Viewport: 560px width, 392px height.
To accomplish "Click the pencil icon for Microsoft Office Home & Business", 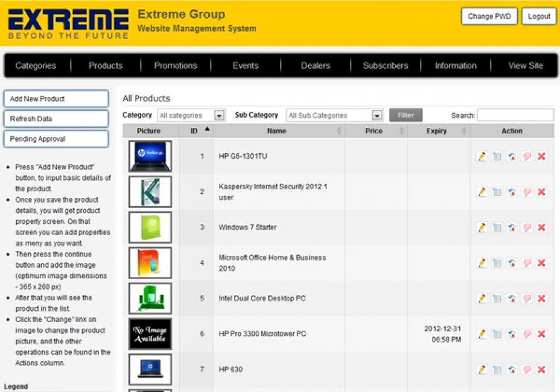I will [482, 263].
